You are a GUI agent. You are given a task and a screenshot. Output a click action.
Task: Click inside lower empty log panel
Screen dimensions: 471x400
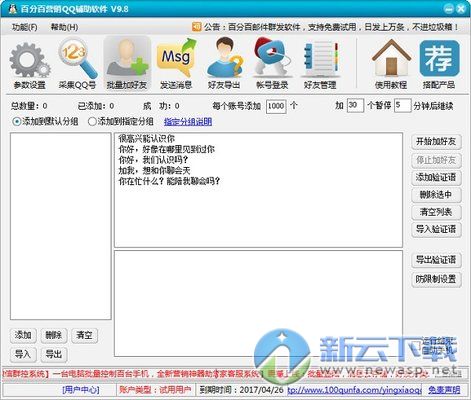tap(258, 304)
